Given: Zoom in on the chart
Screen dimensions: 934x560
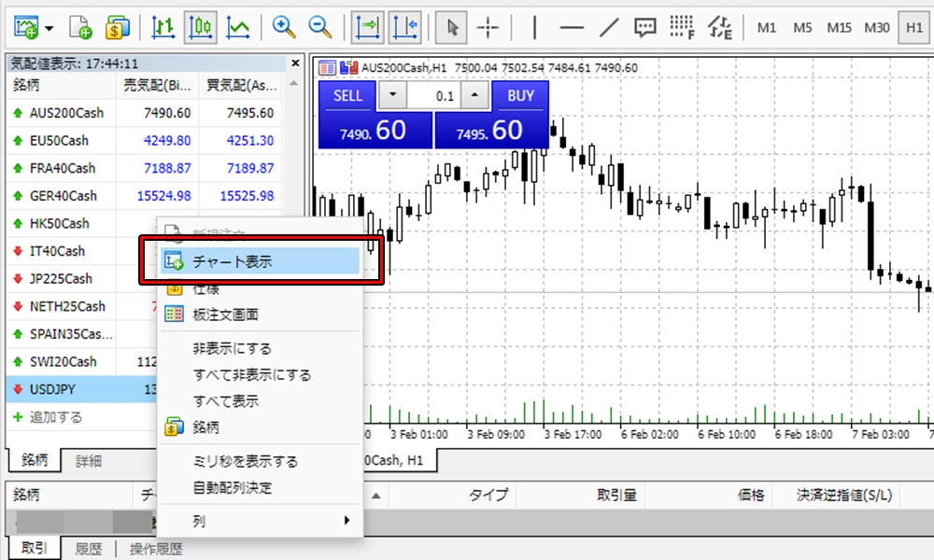Looking at the screenshot, I should [x=284, y=27].
